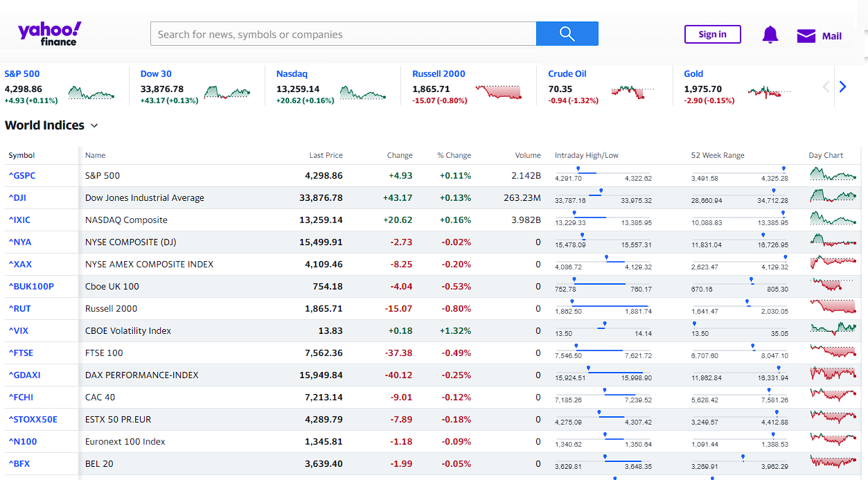Click the CBOE Volatility Index 52-week range bar
Screen dimensions: 868x480
click(740, 328)
